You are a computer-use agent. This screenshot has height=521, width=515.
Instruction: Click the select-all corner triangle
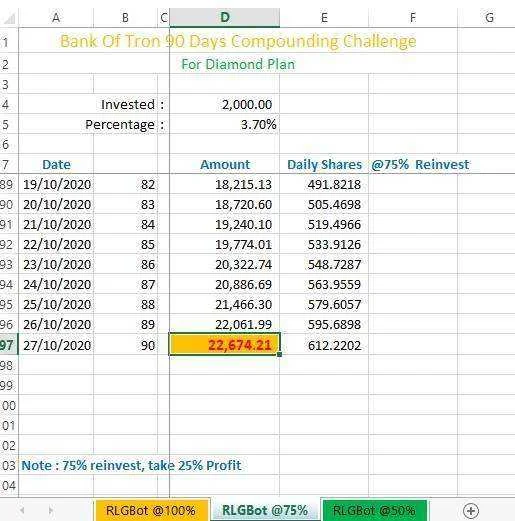9,18
